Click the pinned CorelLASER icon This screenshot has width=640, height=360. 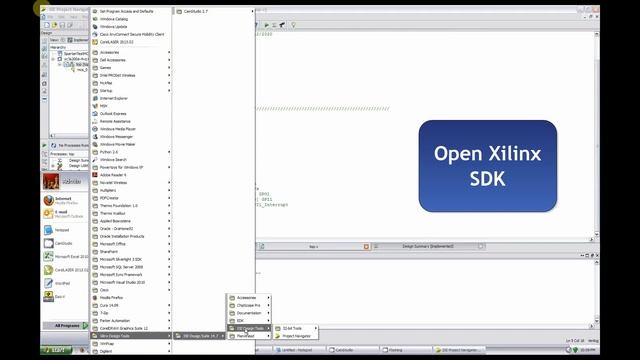[49, 270]
